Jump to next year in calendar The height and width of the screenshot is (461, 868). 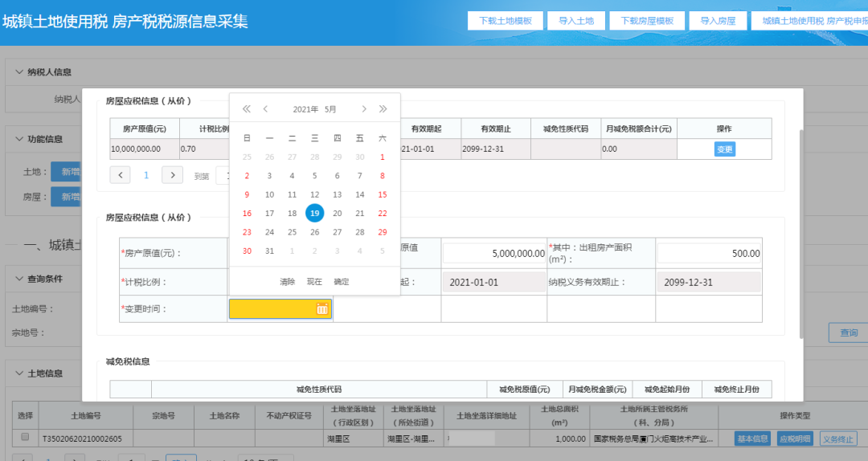coord(383,109)
